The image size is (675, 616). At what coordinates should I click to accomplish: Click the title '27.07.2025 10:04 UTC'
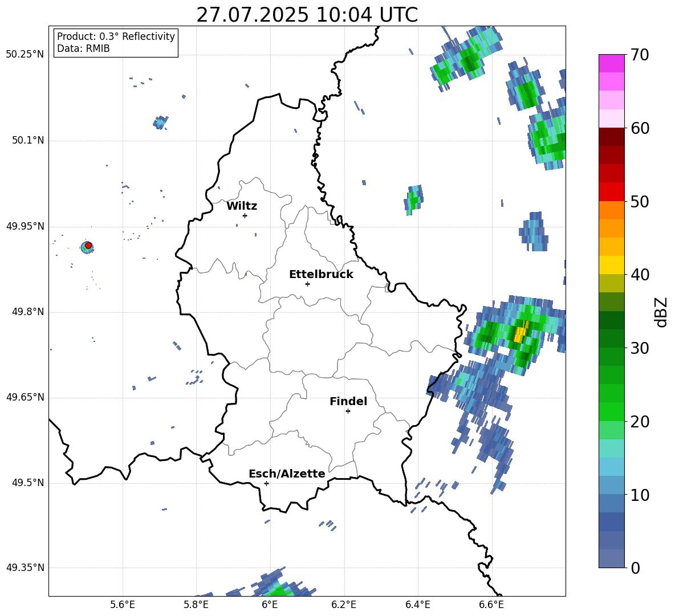(307, 15)
